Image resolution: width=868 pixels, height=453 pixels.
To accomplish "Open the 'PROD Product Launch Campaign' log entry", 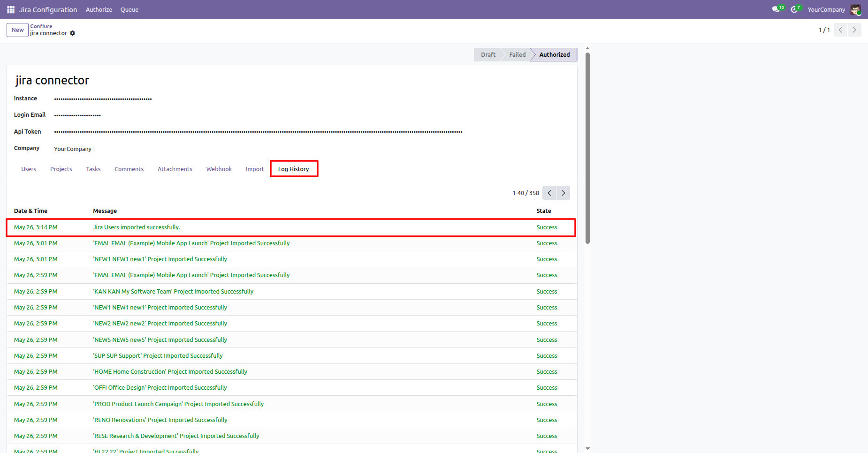I will [292, 404].
